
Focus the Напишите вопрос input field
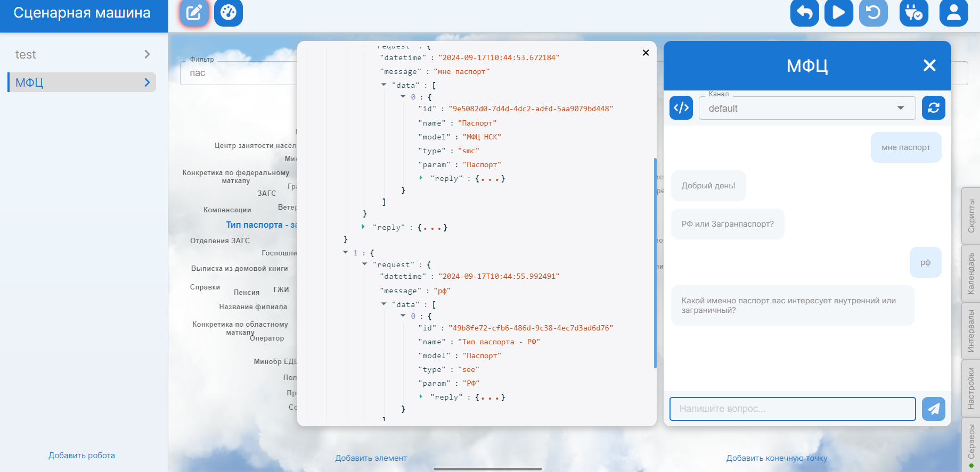tap(792, 409)
